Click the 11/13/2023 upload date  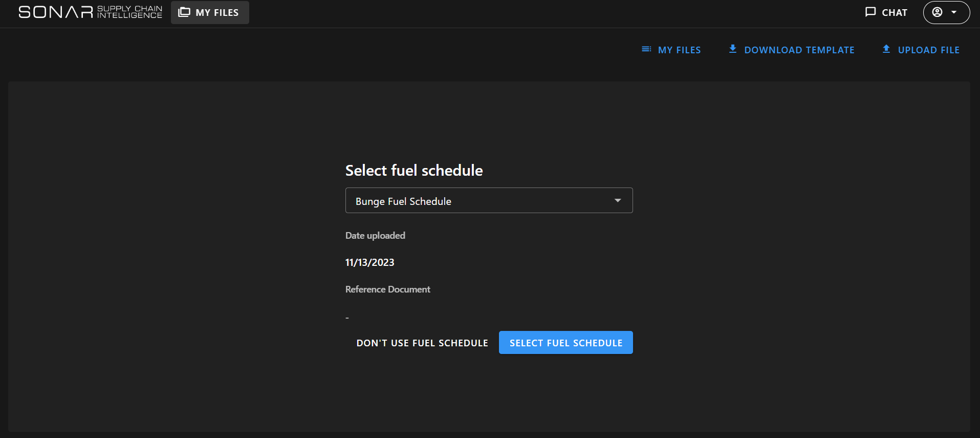370,262
